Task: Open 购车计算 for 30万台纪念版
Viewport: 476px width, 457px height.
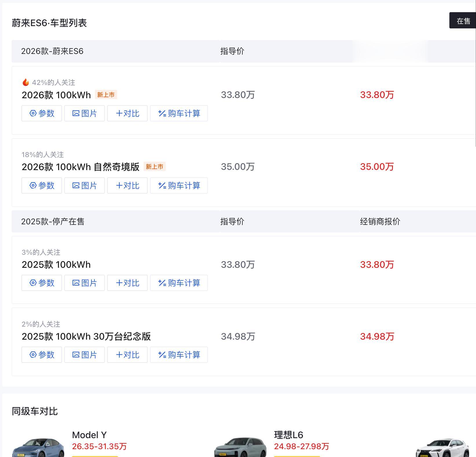Action: point(179,355)
